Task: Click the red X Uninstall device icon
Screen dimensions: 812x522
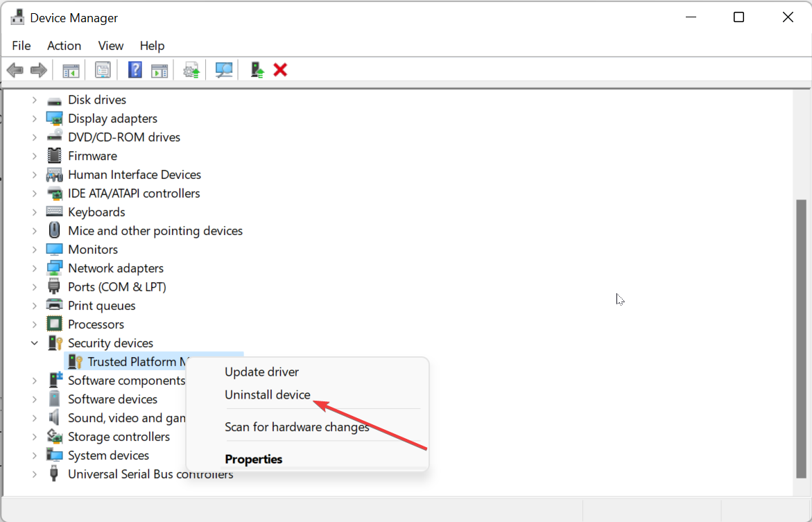Action: coord(280,70)
